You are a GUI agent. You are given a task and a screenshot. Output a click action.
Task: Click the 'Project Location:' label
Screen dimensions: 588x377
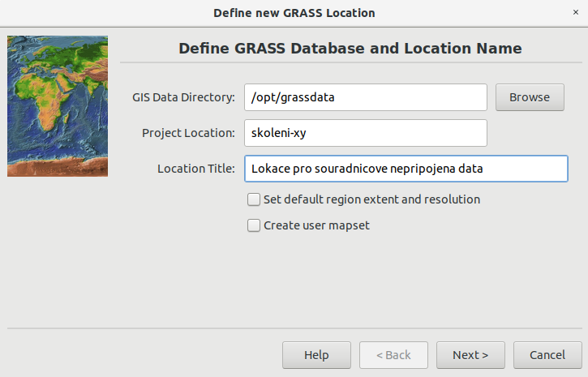188,133
